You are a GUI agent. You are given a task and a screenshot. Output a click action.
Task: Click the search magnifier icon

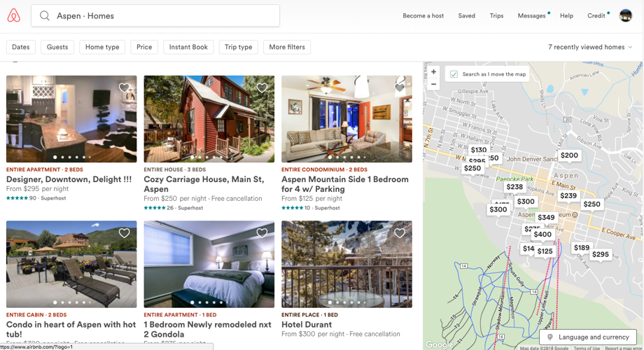(x=45, y=15)
